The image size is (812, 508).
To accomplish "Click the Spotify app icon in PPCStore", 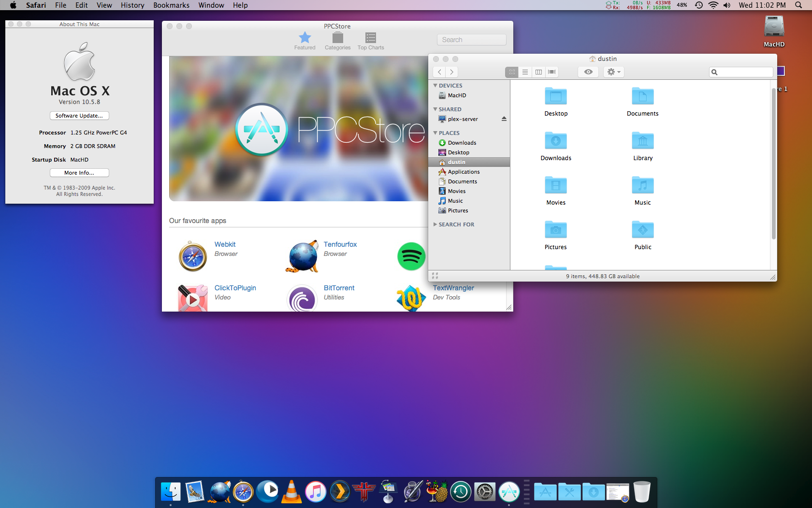I will coord(411,256).
